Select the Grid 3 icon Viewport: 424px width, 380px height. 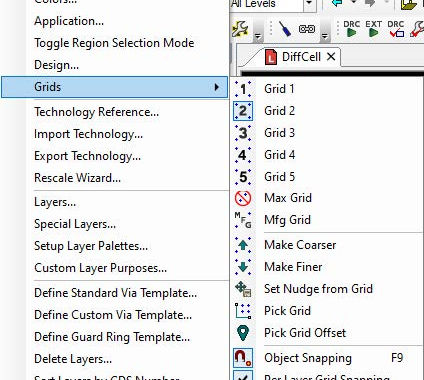[x=243, y=133]
